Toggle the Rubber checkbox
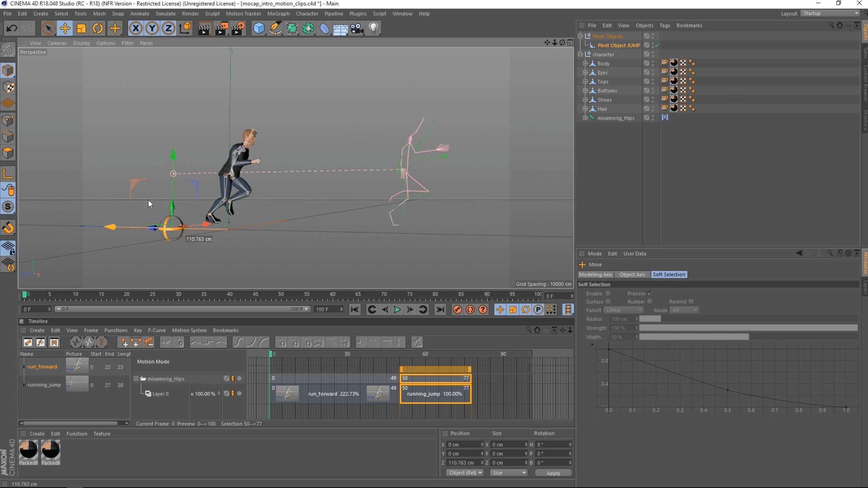Viewport: 868px width, 488px height. tap(650, 302)
